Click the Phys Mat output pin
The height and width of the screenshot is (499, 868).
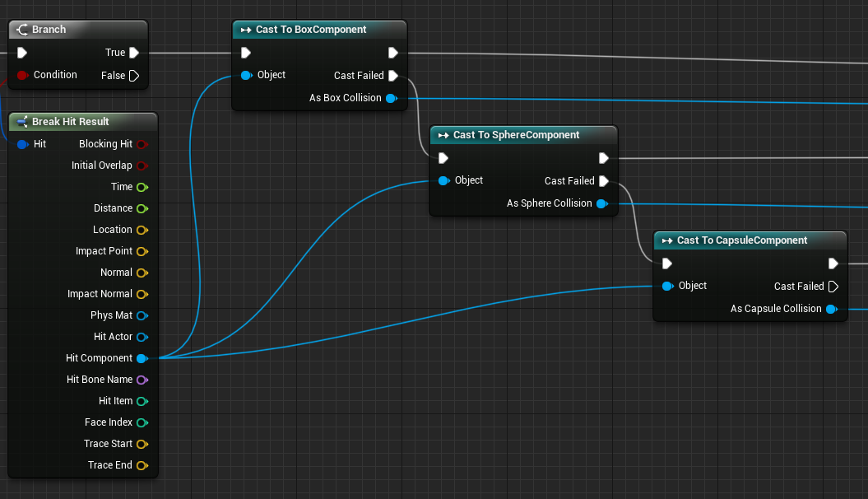pos(142,315)
